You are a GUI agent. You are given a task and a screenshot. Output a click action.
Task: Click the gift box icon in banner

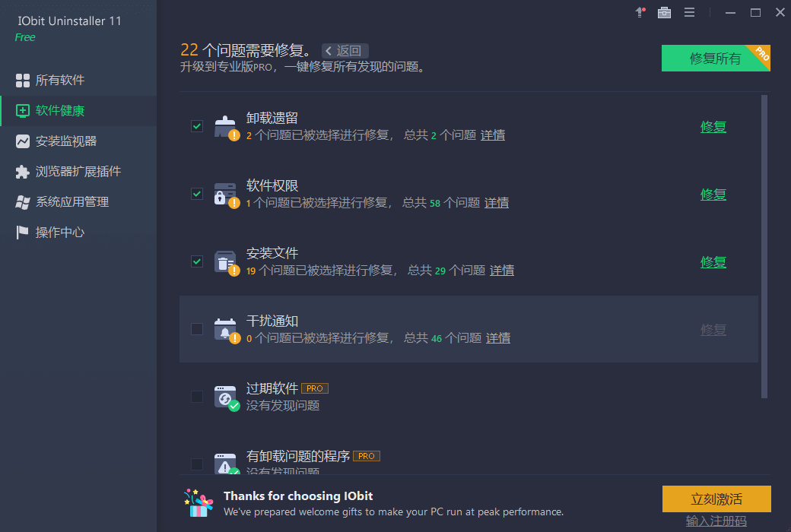(199, 503)
